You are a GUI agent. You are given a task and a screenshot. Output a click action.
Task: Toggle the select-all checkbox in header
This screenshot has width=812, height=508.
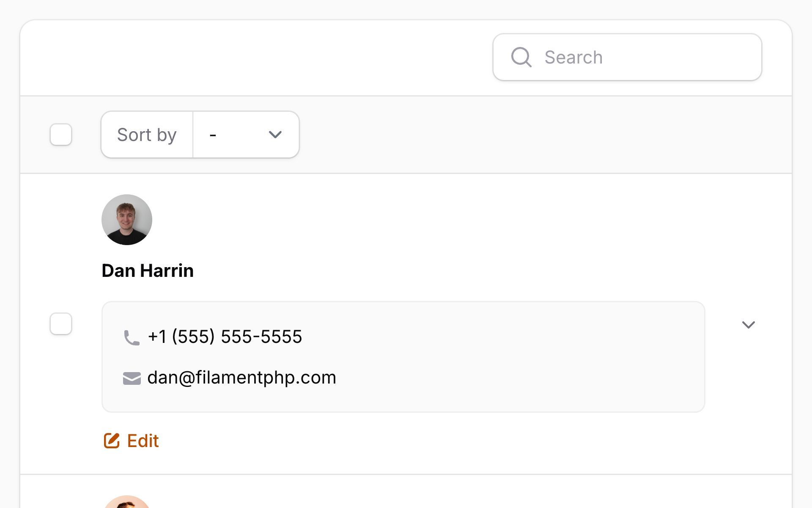(x=61, y=135)
